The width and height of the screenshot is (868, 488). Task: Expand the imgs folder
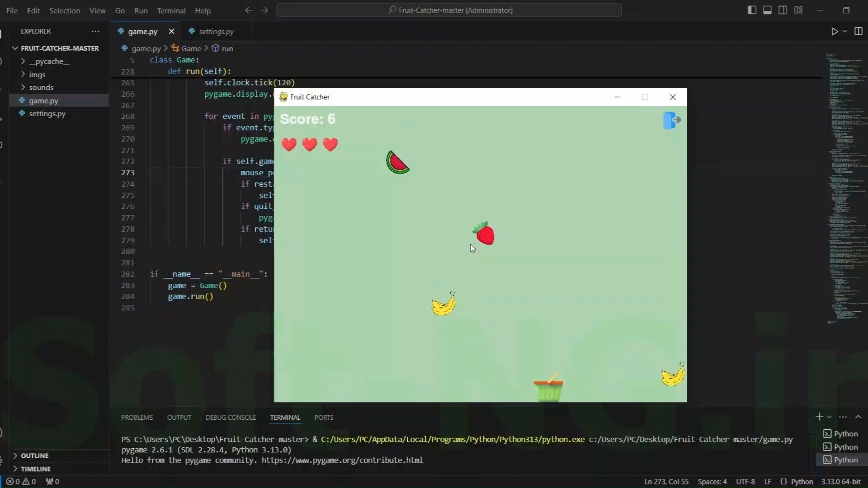[x=37, y=75]
